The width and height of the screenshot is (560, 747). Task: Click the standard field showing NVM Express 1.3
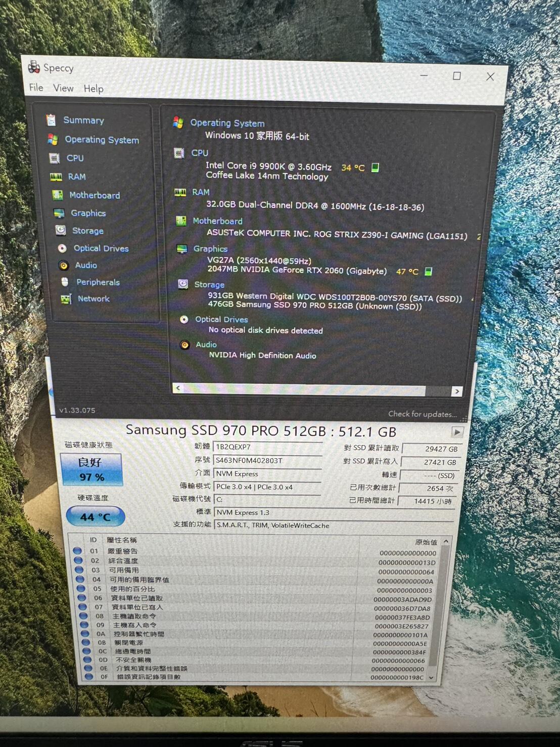[335, 513]
